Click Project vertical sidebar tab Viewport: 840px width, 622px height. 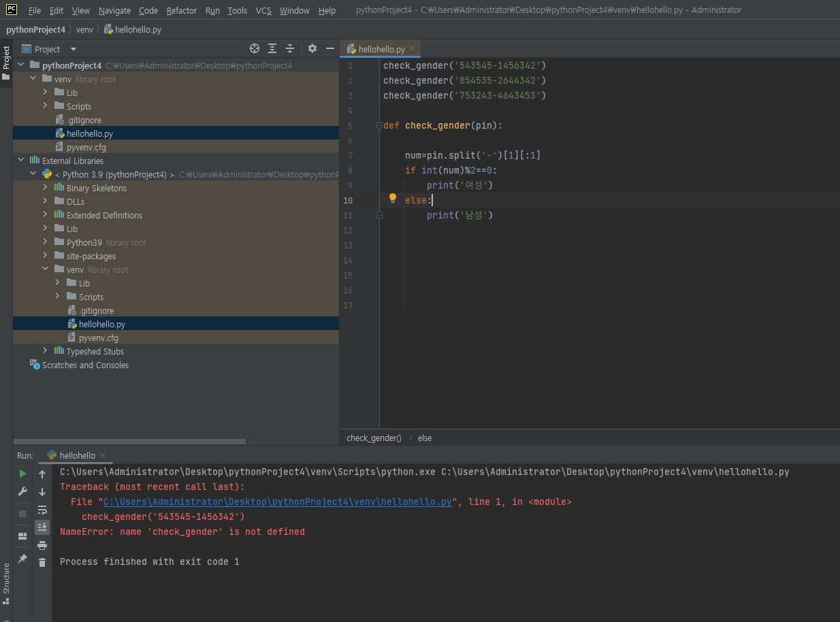(x=6, y=61)
